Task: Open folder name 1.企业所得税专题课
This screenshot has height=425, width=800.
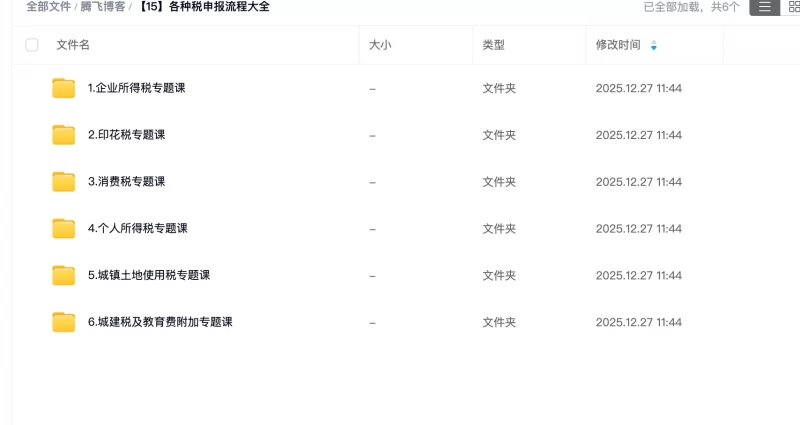Action: point(136,88)
